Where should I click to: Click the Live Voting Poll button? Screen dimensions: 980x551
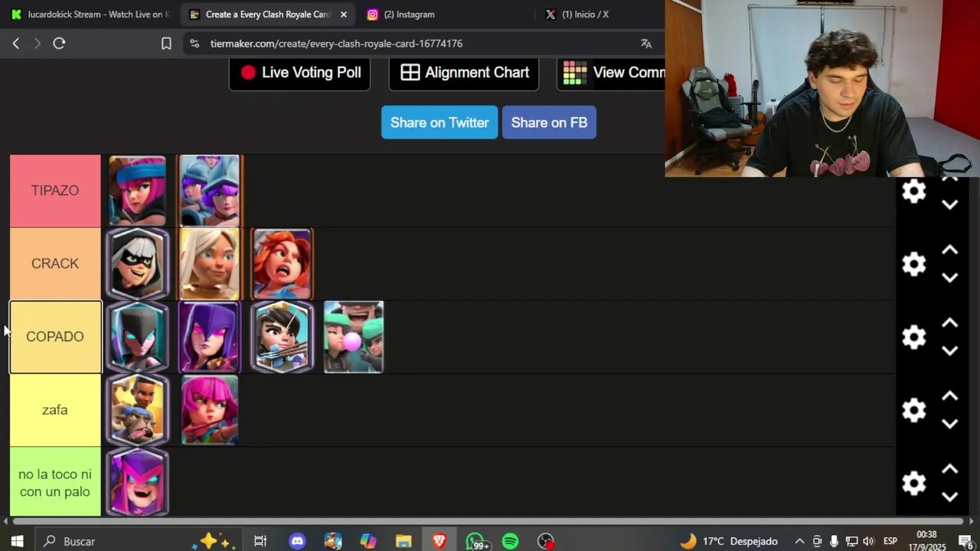coord(299,73)
